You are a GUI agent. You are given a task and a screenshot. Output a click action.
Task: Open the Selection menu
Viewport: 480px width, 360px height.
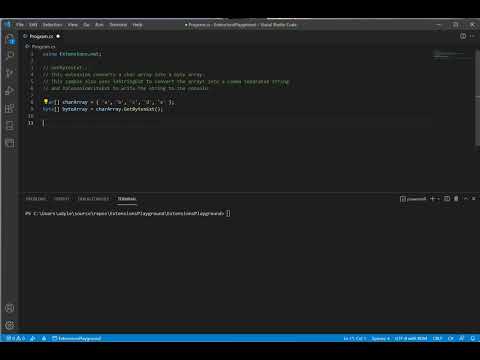pyautogui.click(x=52, y=25)
